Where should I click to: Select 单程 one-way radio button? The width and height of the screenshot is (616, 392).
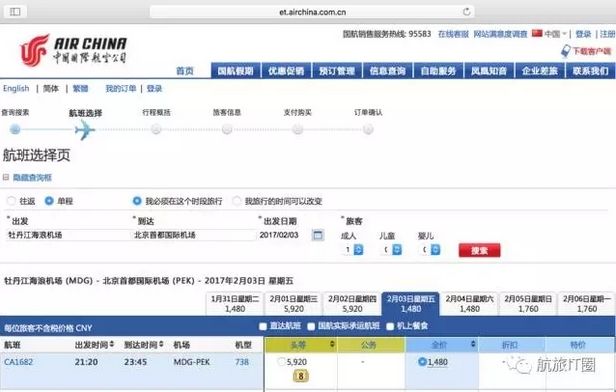point(49,201)
